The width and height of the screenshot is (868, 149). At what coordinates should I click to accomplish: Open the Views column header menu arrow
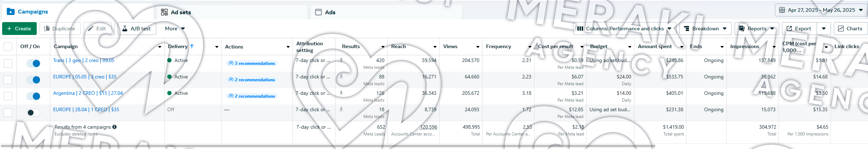[x=478, y=47]
